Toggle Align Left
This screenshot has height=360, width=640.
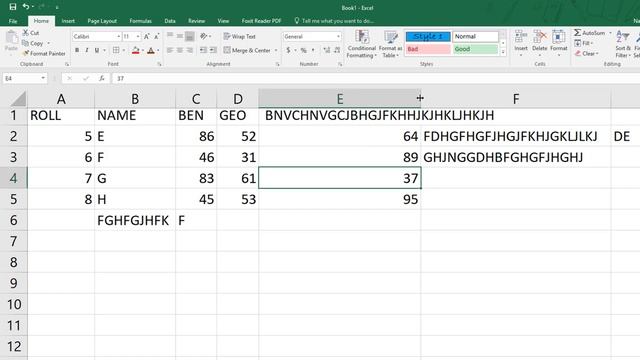(170, 50)
